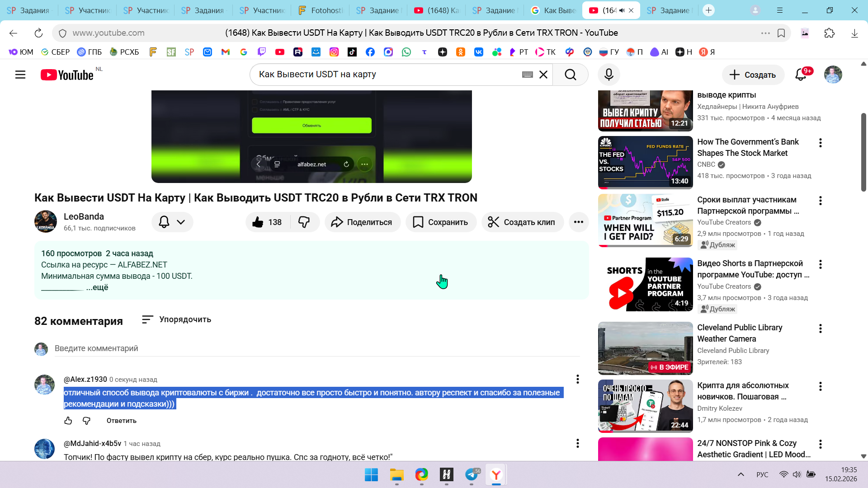Click the voice search microphone icon
The width and height of the screenshot is (868, 488).
tap(609, 75)
